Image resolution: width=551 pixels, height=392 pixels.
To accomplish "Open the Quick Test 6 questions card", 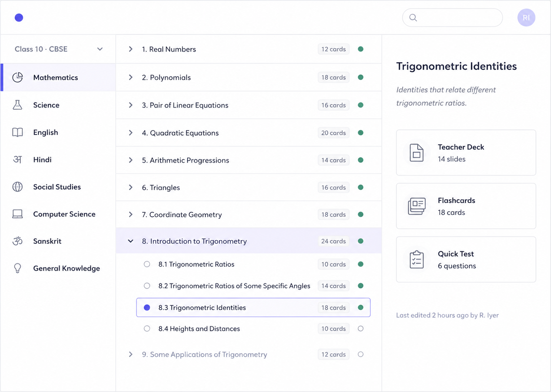I will pos(466,259).
